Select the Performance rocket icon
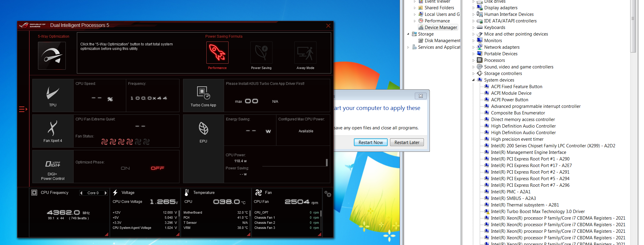644x245 pixels. tap(217, 53)
